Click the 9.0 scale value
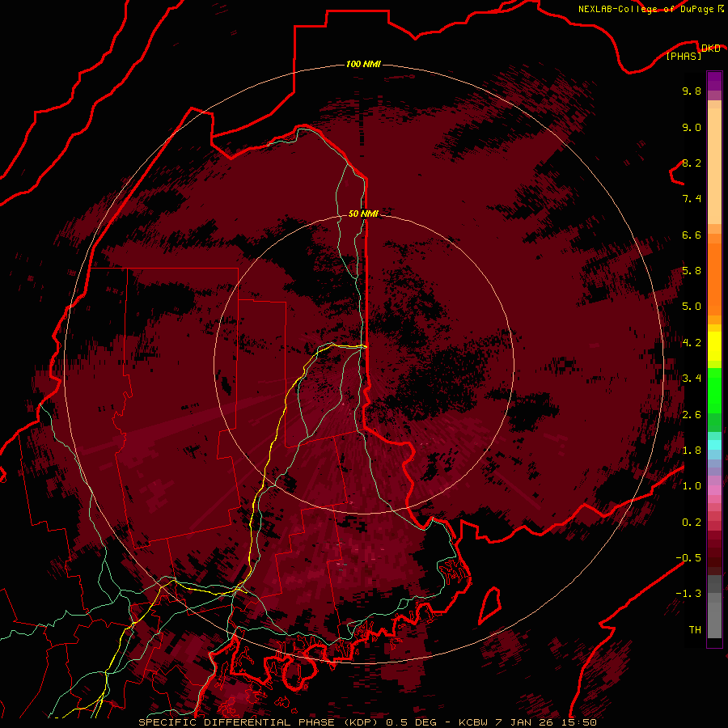Screen dimensions: 728x728 tap(692, 127)
